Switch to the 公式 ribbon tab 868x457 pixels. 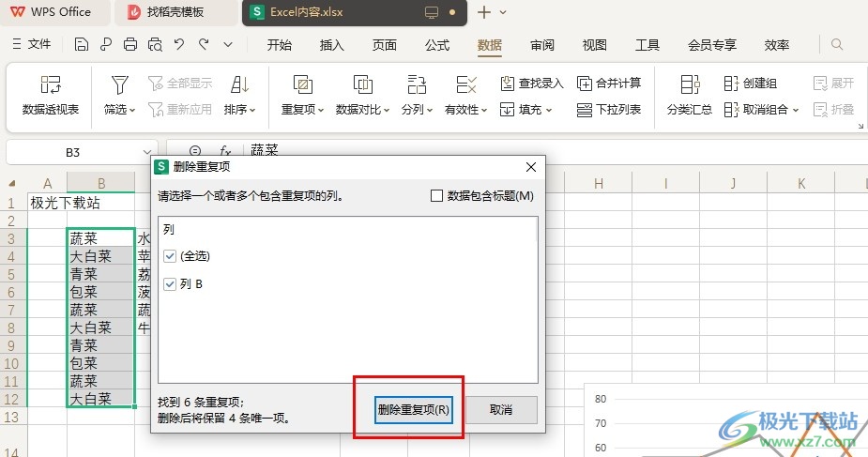437,45
